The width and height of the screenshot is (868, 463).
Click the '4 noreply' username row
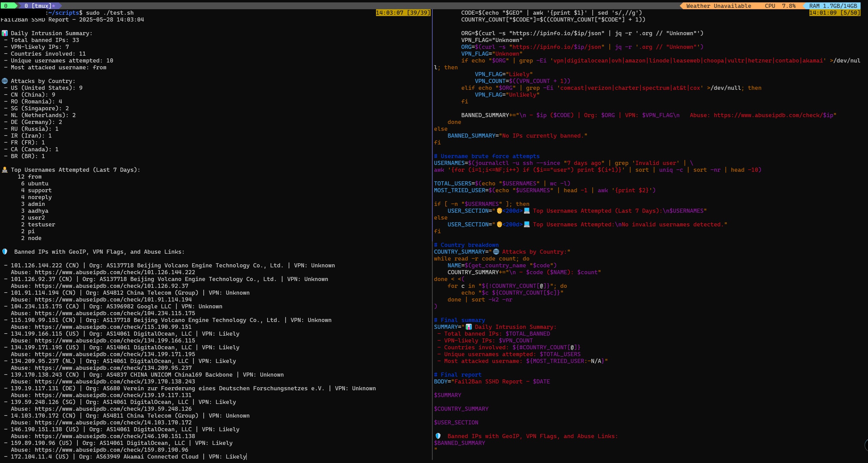(x=37, y=197)
